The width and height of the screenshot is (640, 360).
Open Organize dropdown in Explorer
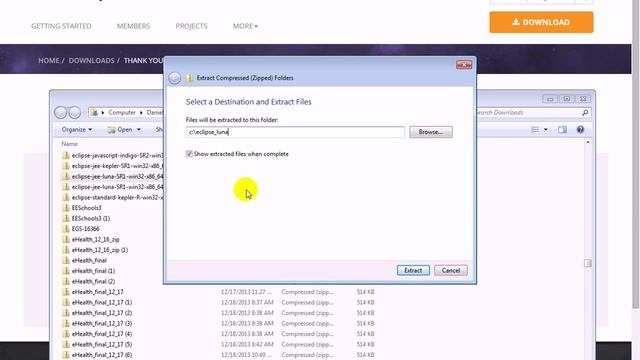coord(77,129)
